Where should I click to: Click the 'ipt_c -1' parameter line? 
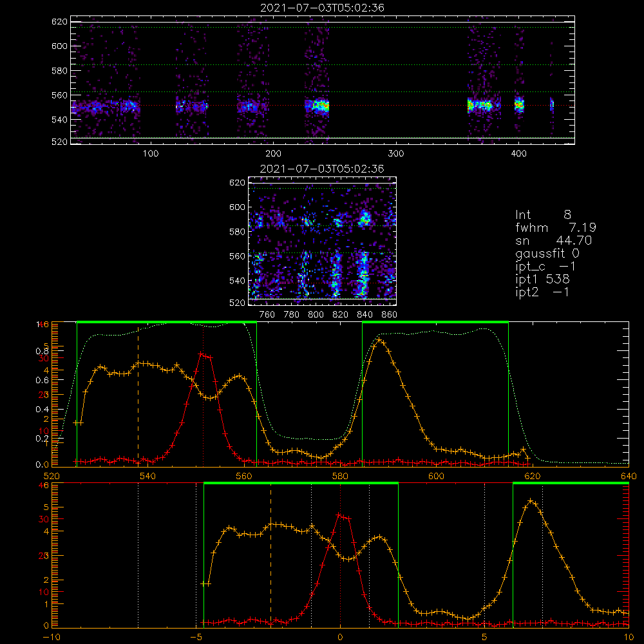[545, 267]
